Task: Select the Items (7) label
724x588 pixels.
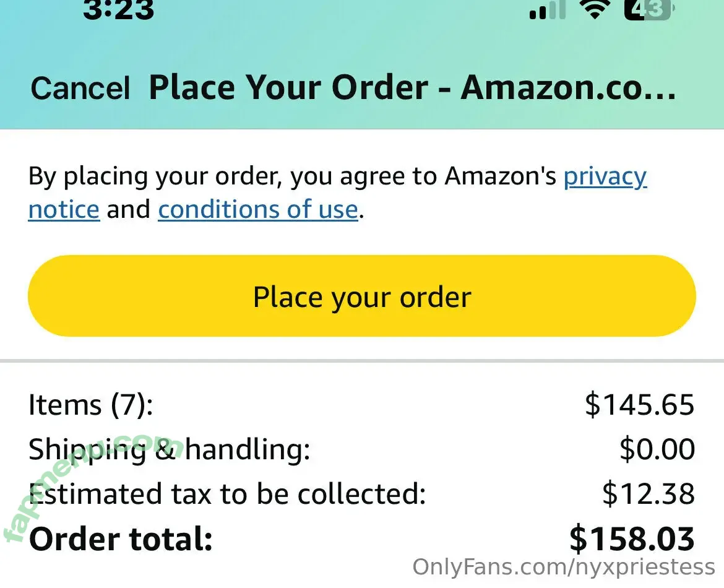Action: (90, 405)
